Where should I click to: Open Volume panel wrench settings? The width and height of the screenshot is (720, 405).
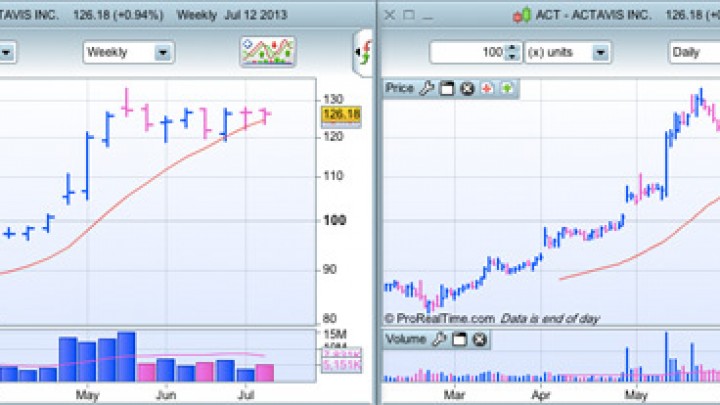click(x=439, y=339)
